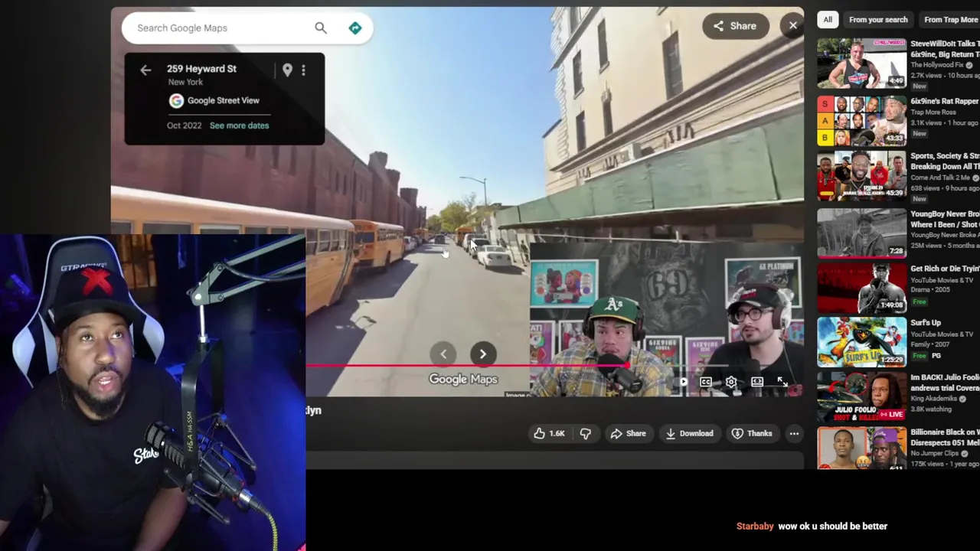
Task: Click the search magnifier icon in Google Maps
Action: [321, 28]
